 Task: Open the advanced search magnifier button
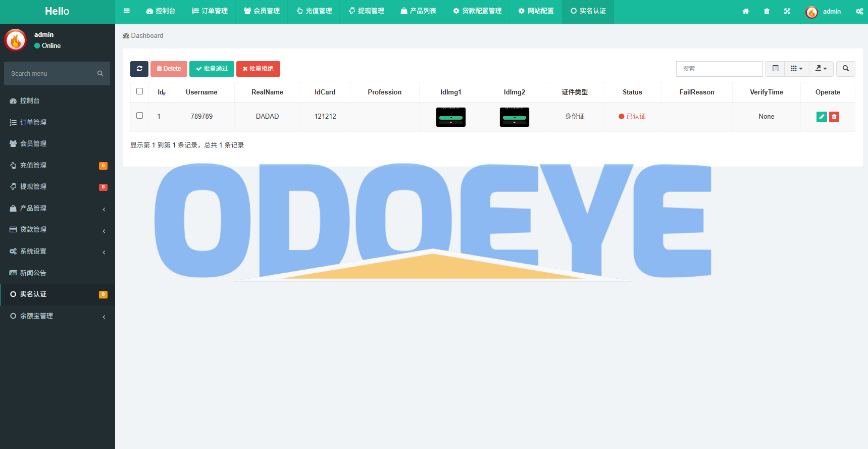click(x=846, y=69)
